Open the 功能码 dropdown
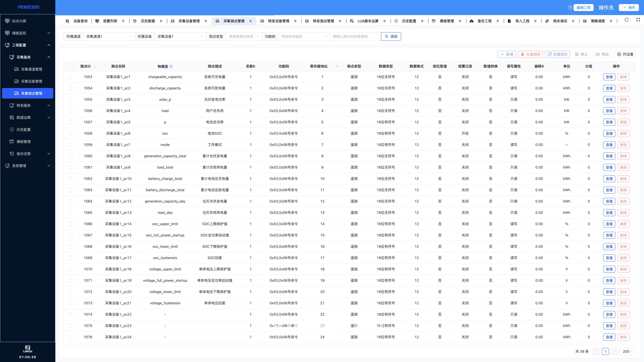The width and height of the screenshot is (644, 362). pyautogui.click(x=304, y=36)
